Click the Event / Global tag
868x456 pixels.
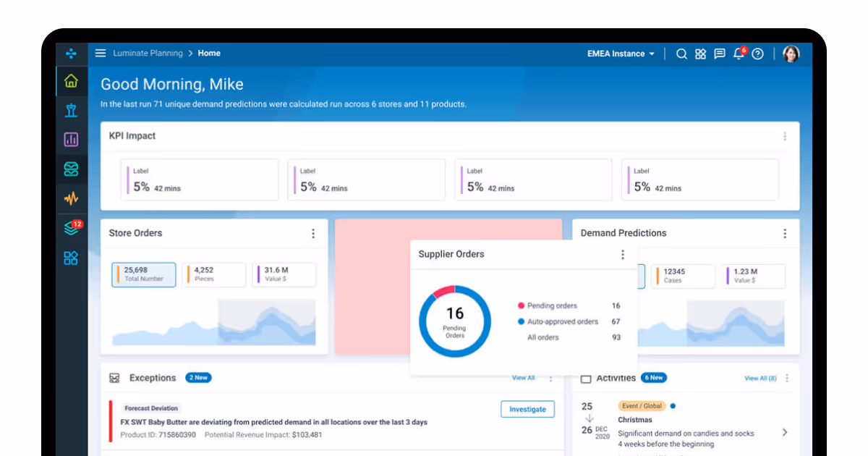point(642,406)
